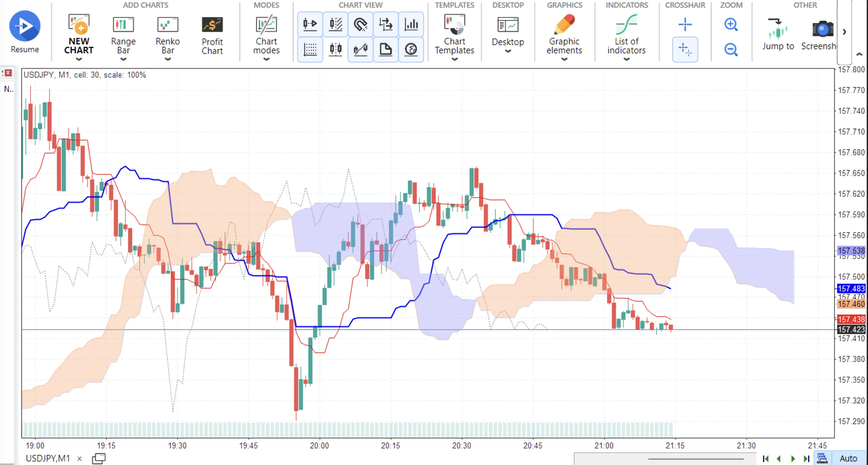Toggle the notes page button
The width and height of the screenshot is (868, 465).
coord(386,49)
